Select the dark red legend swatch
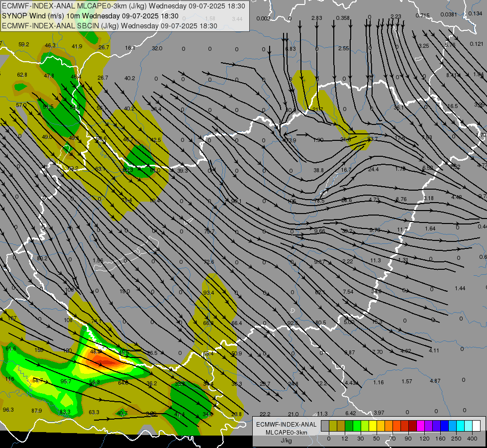487x448 pixels. click(412, 426)
